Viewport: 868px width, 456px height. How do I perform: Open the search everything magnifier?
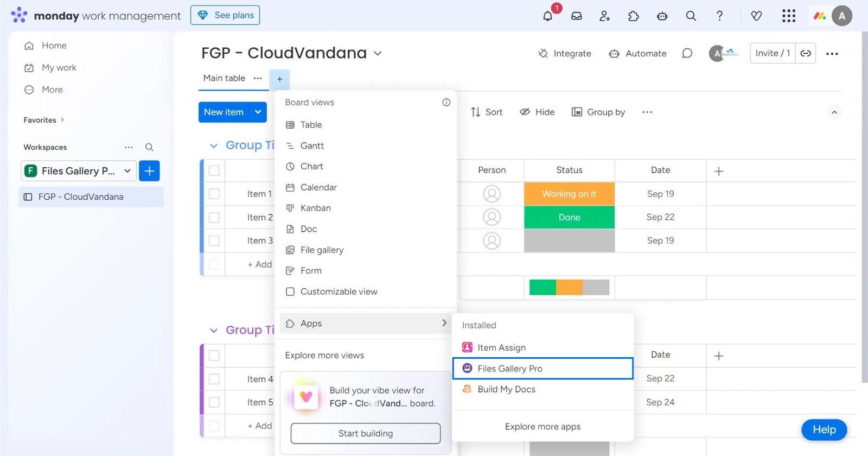point(691,16)
